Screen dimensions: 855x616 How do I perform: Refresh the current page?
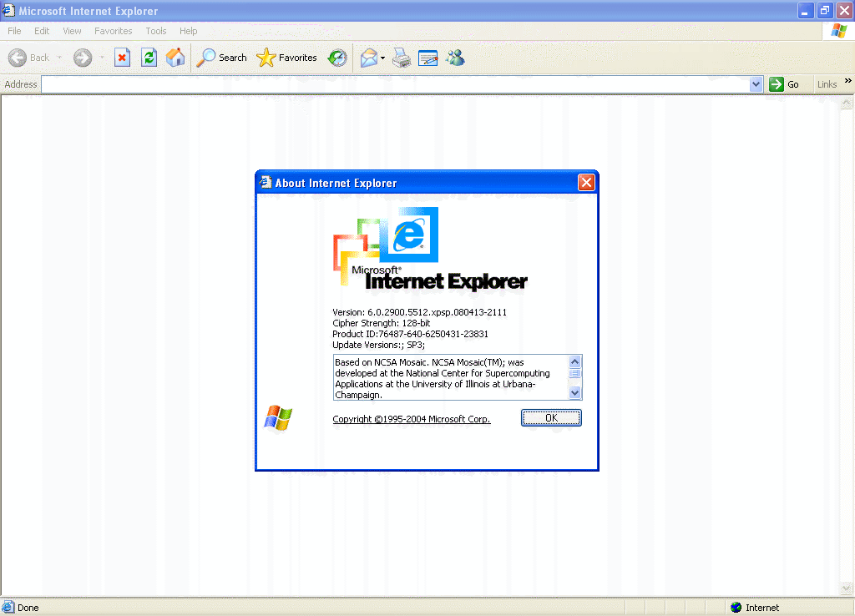(x=149, y=57)
